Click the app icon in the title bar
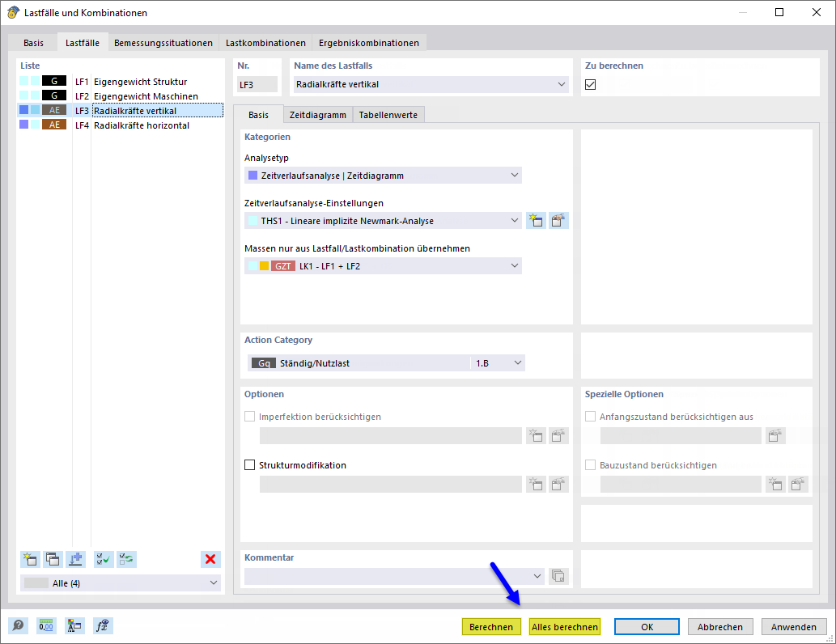The width and height of the screenshot is (836, 644). pyautogui.click(x=13, y=12)
